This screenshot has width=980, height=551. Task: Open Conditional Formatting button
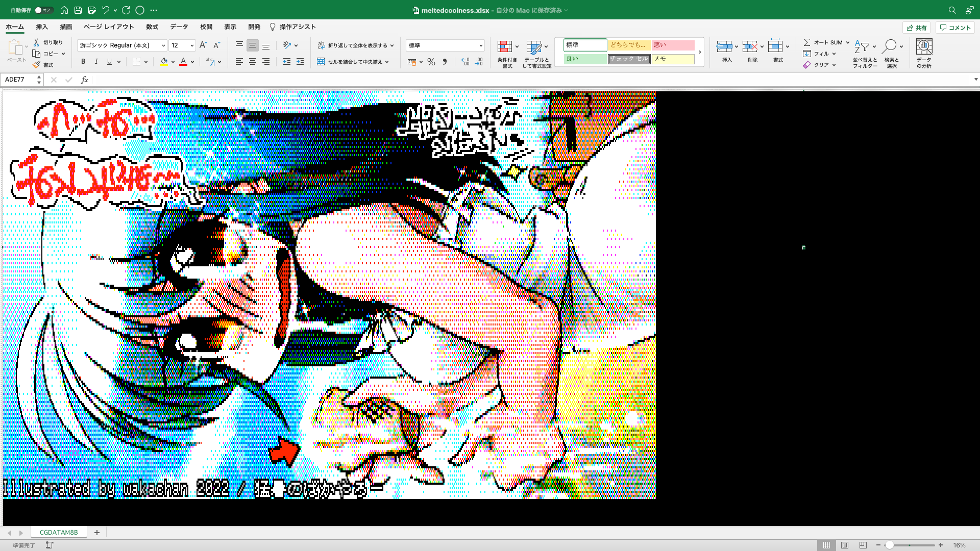tap(507, 53)
